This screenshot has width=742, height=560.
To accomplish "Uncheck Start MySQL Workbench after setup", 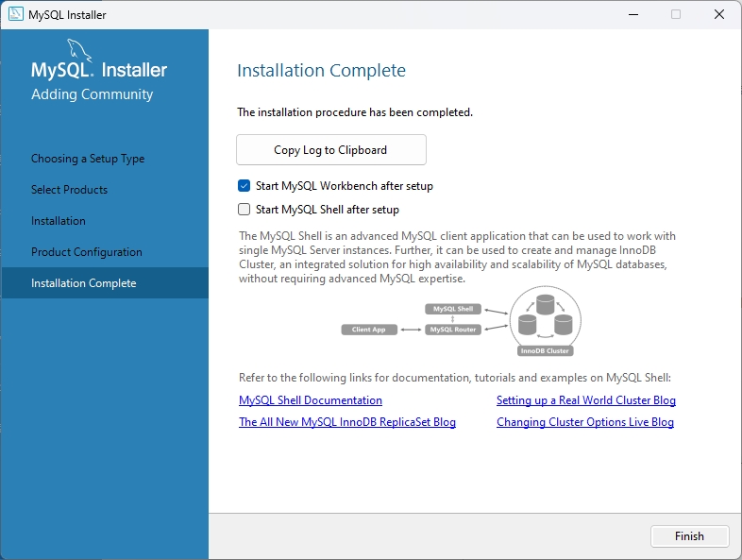I will coord(244,186).
